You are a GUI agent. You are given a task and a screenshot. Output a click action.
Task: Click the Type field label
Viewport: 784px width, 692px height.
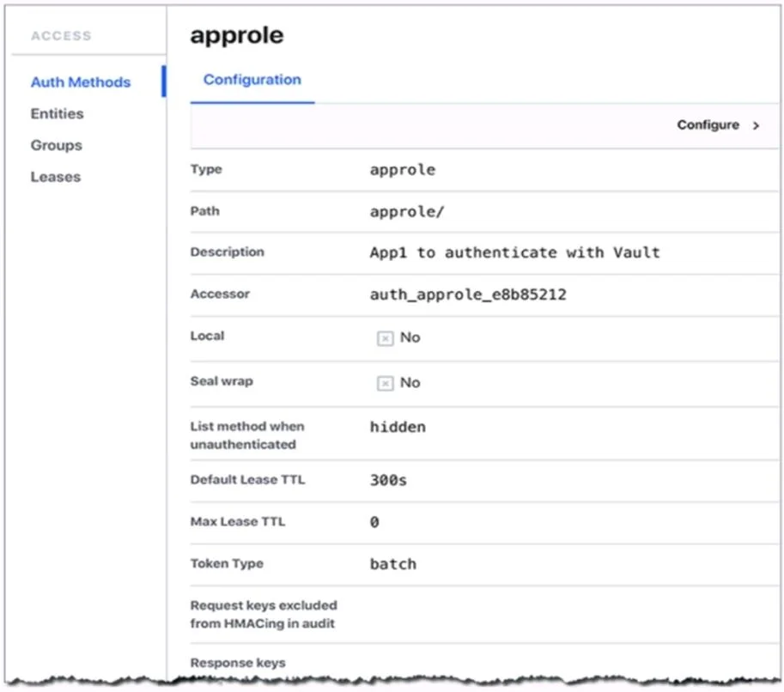206,169
